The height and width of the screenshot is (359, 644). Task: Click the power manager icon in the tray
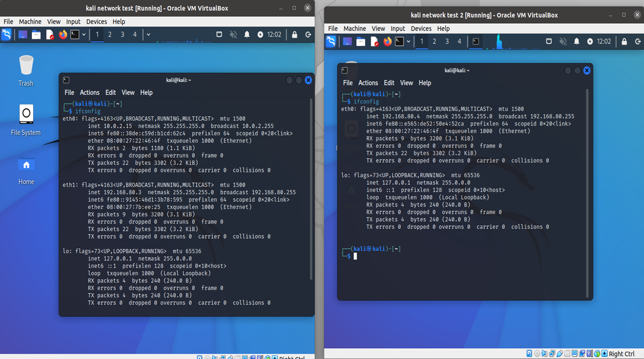(261, 35)
